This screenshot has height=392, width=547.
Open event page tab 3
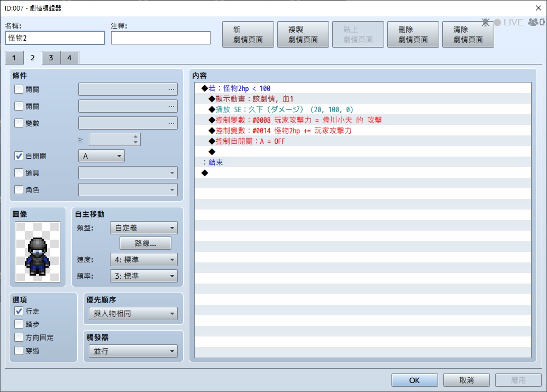point(51,58)
